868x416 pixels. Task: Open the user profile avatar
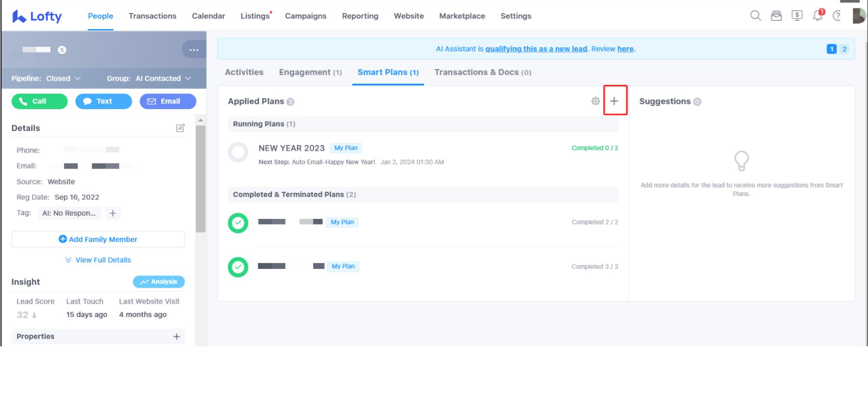[x=859, y=16]
